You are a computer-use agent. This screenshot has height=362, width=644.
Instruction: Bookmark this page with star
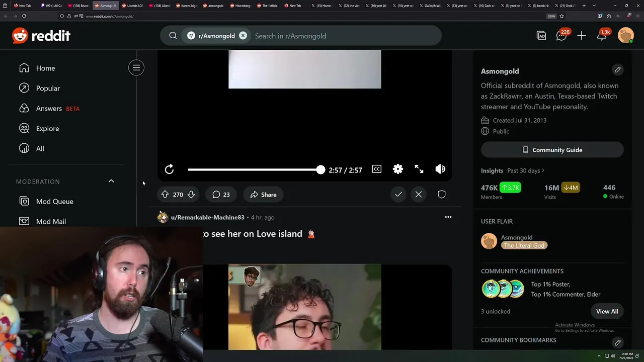[x=561, y=16]
